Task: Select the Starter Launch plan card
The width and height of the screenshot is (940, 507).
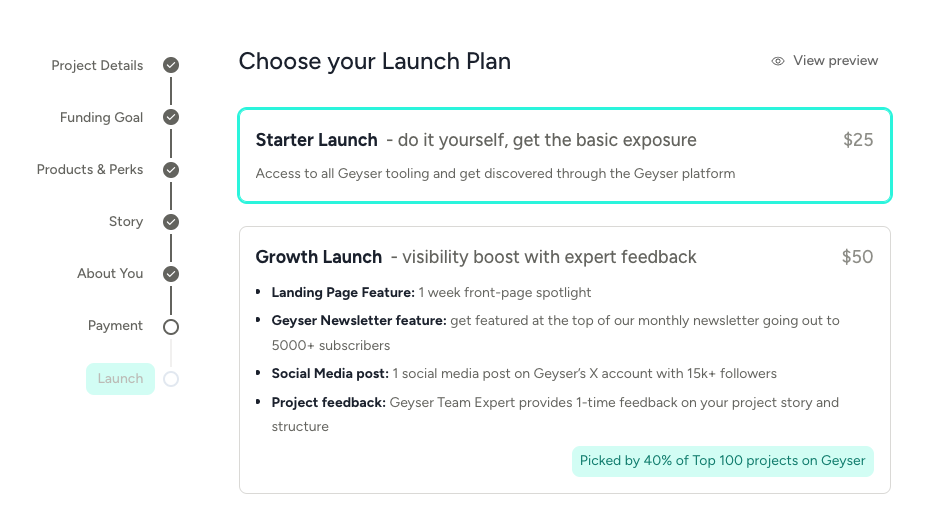Action: coord(564,155)
